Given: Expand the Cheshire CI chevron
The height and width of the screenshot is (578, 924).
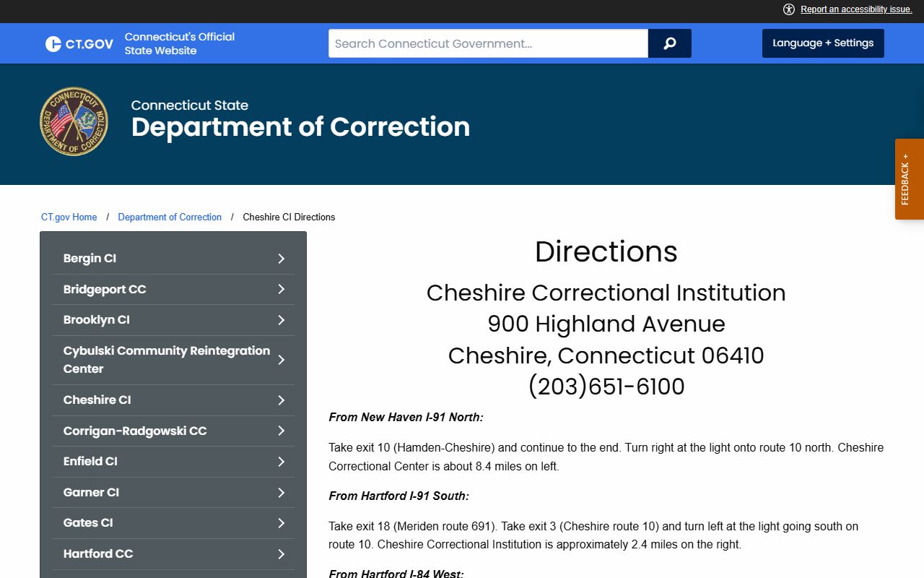Looking at the screenshot, I should click(282, 400).
